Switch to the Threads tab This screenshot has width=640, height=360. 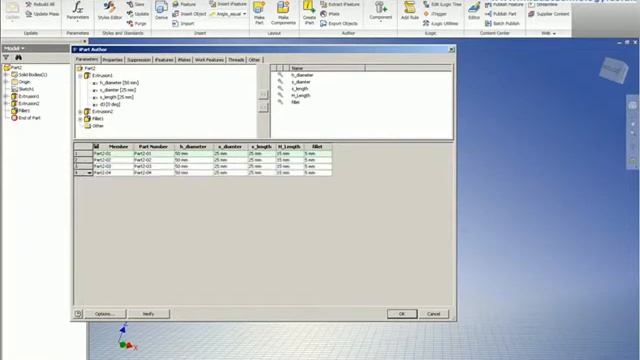pos(236,60)
